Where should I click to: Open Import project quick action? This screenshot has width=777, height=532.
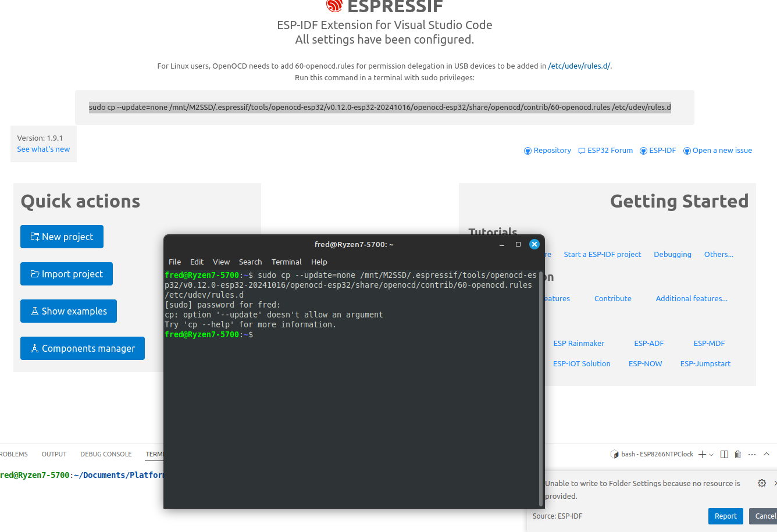click(66, 274)
